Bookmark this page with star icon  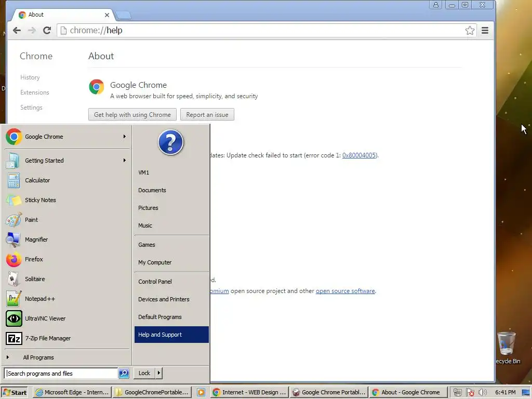[470, 31]
